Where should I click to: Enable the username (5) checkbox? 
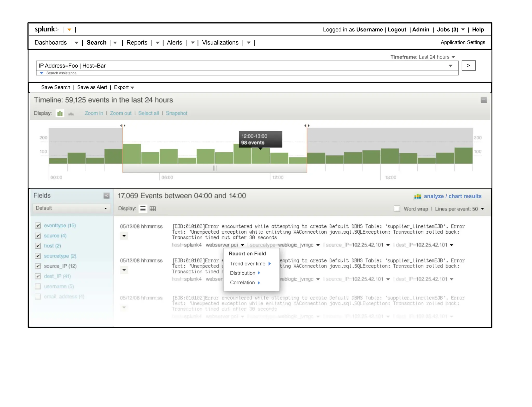click(x=38, y=286)
